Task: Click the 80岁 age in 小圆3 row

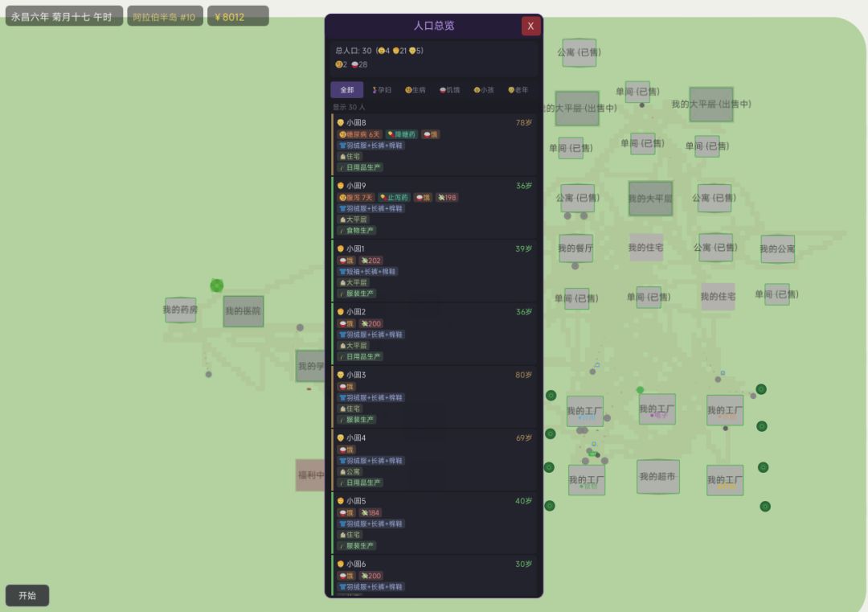Action: [x=524, y=375]
